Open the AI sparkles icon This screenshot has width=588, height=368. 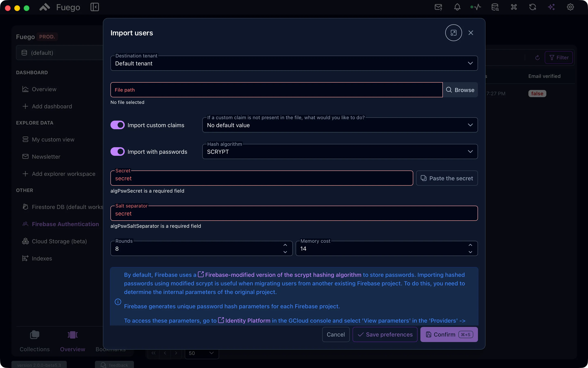(x=551, y=7)
